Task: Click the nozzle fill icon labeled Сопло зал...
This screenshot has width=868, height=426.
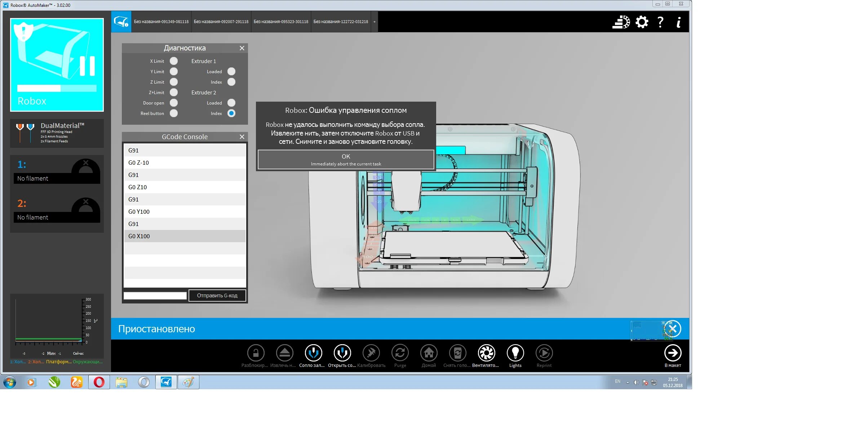Action: tap(313, 353)
